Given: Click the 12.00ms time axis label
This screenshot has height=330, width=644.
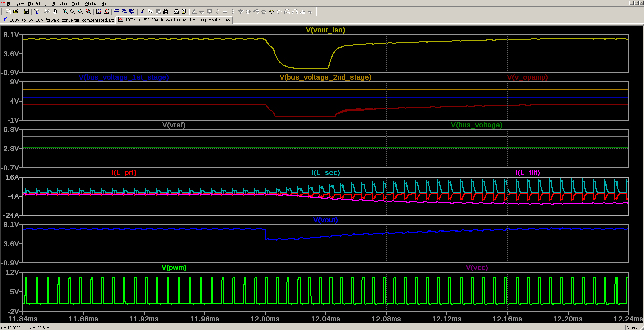Looking at the screenshot, I should 265,319.
